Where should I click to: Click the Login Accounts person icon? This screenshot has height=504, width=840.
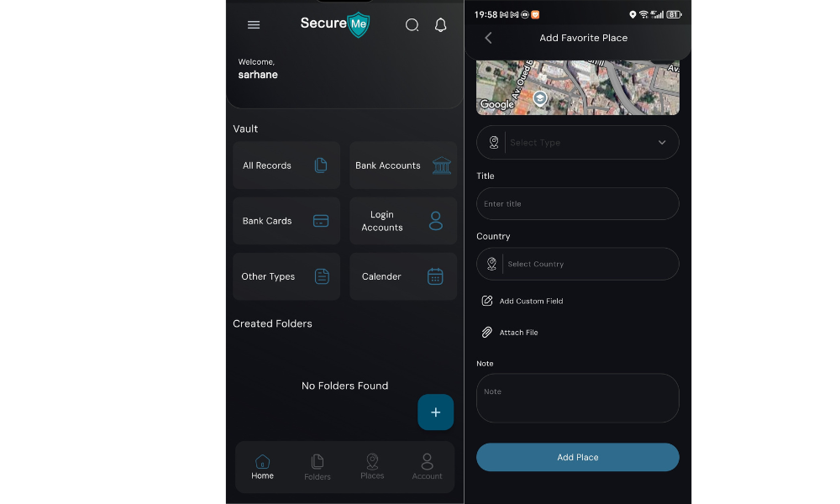(435, 221)
